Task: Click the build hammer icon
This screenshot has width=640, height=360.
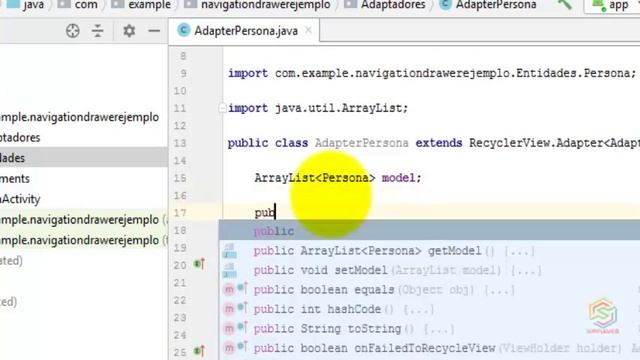Action: click(565, 5)
